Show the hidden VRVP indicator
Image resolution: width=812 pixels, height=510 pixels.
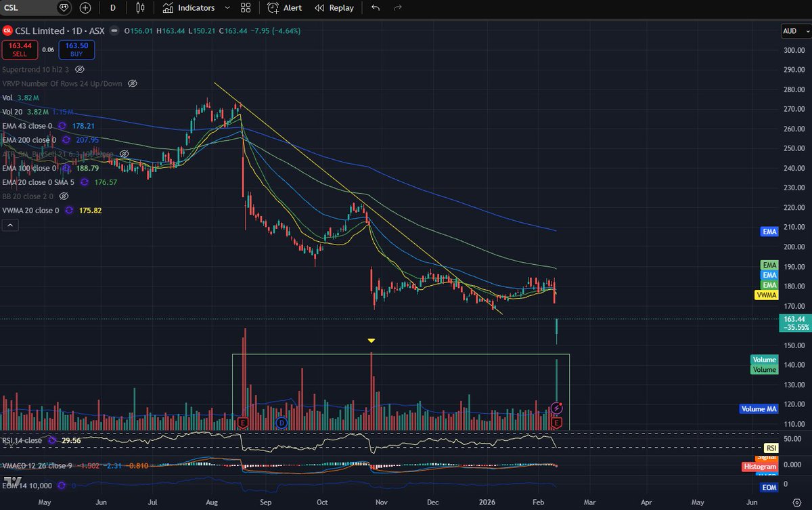[x=133, y=83]
